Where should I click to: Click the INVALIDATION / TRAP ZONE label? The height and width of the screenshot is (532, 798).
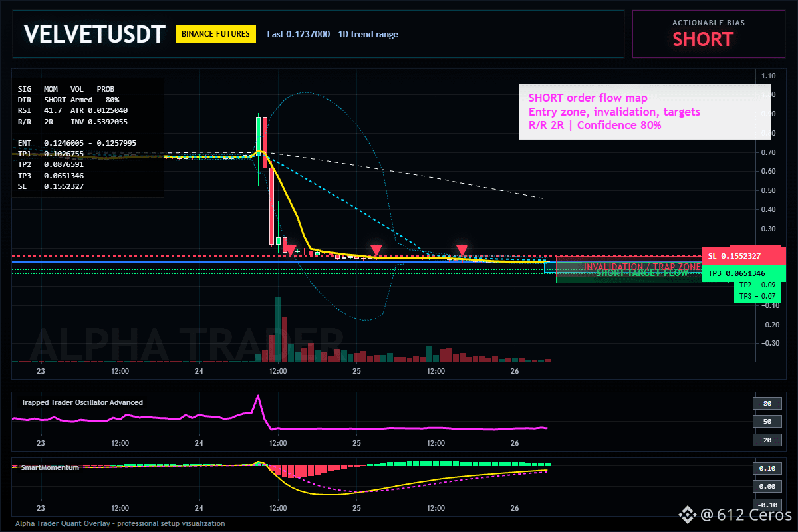642,267
